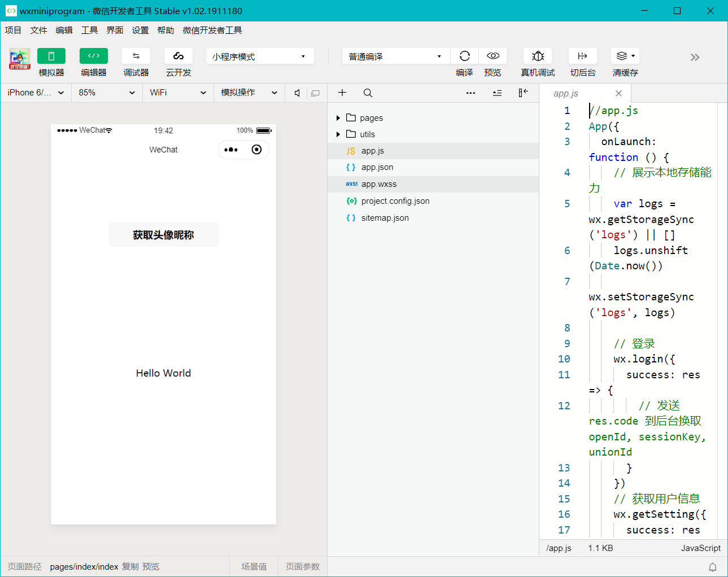The image size is (728, 577).
Task: Open the iPhone 6 device dropdown
Action: coord(36,93)
